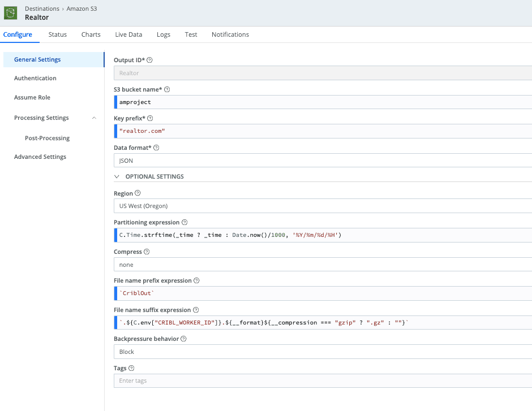Click help icon next to Output ID
Screen dimensions: 532x411
coord(150,60)
